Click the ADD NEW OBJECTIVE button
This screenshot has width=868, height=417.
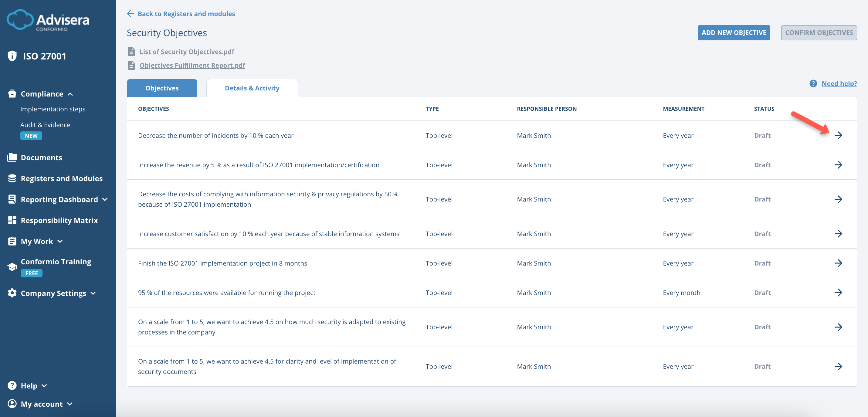click(x=734, y=32)
